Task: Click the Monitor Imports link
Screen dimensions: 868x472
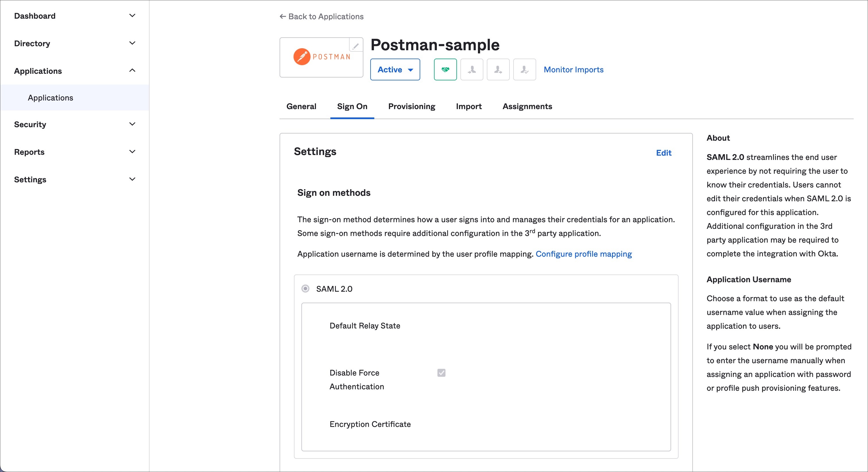Action: click(x=573, y=69)
